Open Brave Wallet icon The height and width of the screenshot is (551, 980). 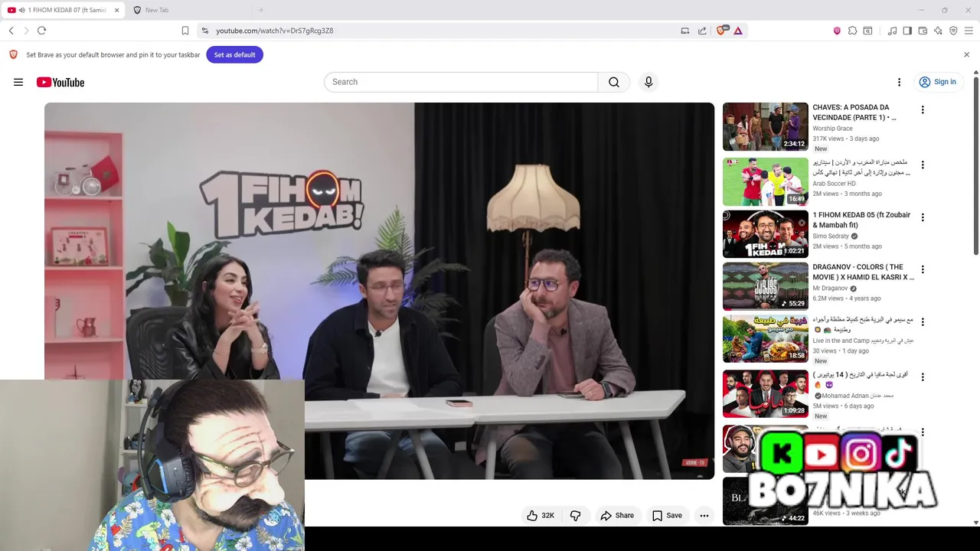923,31
